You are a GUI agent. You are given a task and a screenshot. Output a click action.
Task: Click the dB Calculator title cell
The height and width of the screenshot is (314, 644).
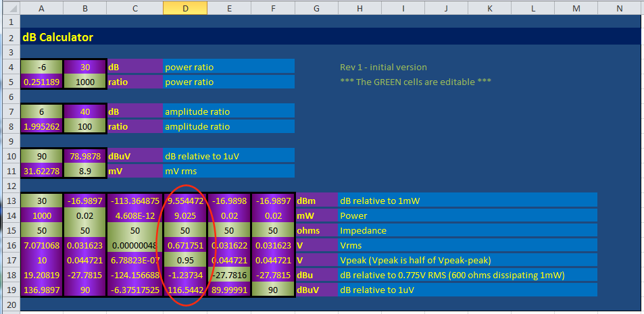coord(58,37)
